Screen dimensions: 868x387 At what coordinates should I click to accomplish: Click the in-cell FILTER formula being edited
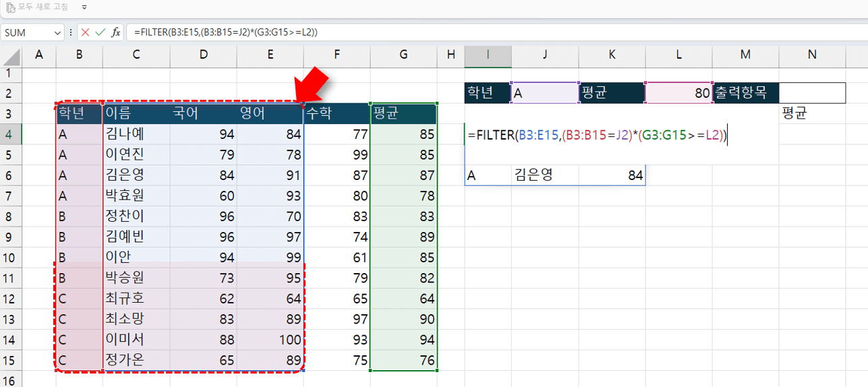pos(597,136)
